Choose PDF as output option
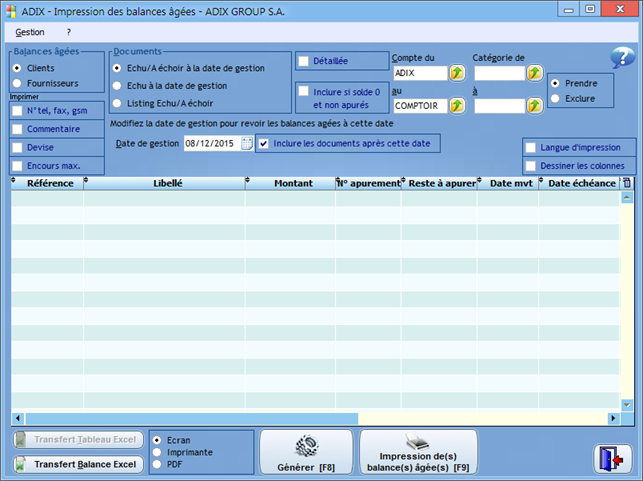The width and height of the screenshot is (643, 481). coord(157,464)
